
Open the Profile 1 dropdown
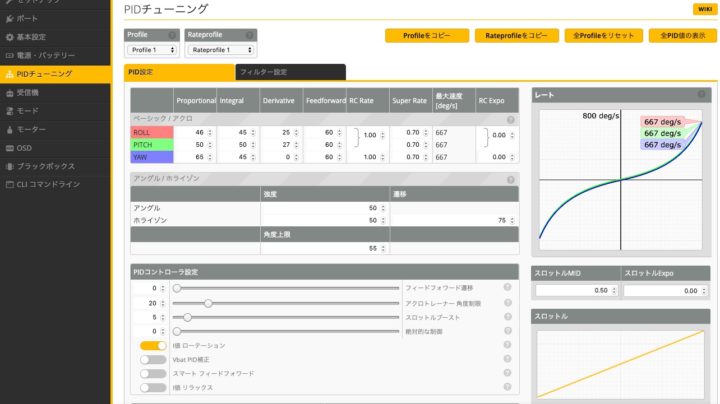tap(151, 49)
